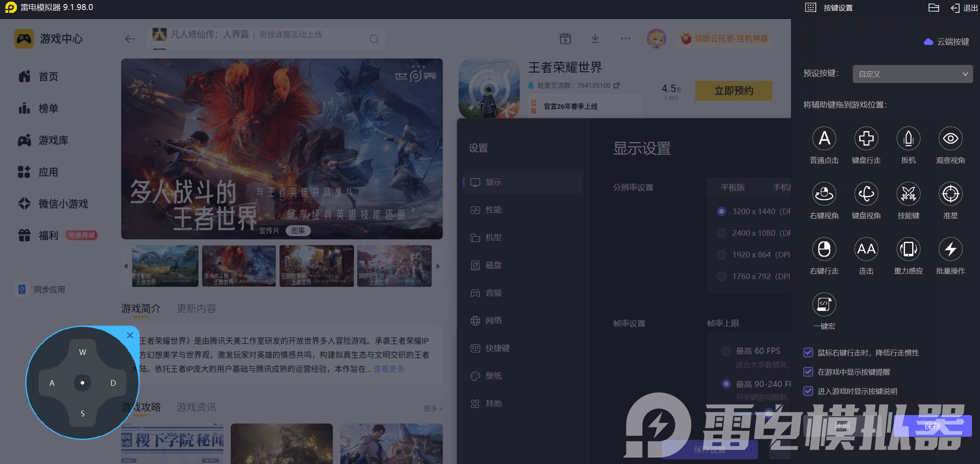Select the 普通点击 (normal tap) key icon
This screenshot has width=980, height=464.
coord(824,139)
